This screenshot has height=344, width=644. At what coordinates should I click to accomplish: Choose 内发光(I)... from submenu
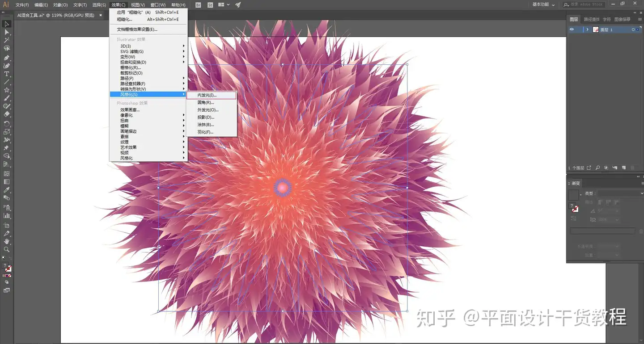[x=211, y=95]
